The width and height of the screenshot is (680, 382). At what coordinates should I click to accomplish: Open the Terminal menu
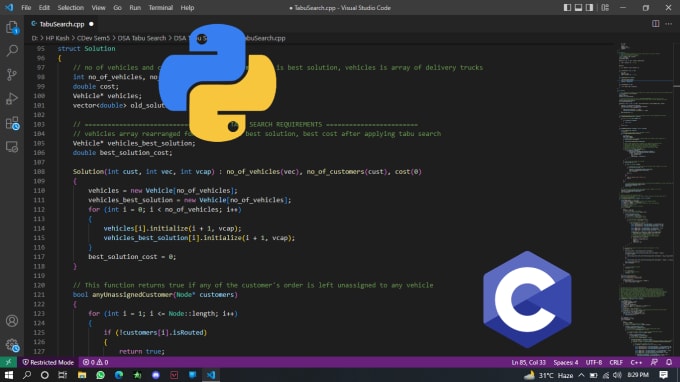(x=160, y=8)
